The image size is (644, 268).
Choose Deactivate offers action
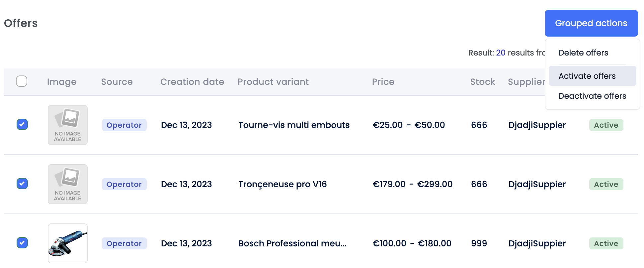(592, 96)
